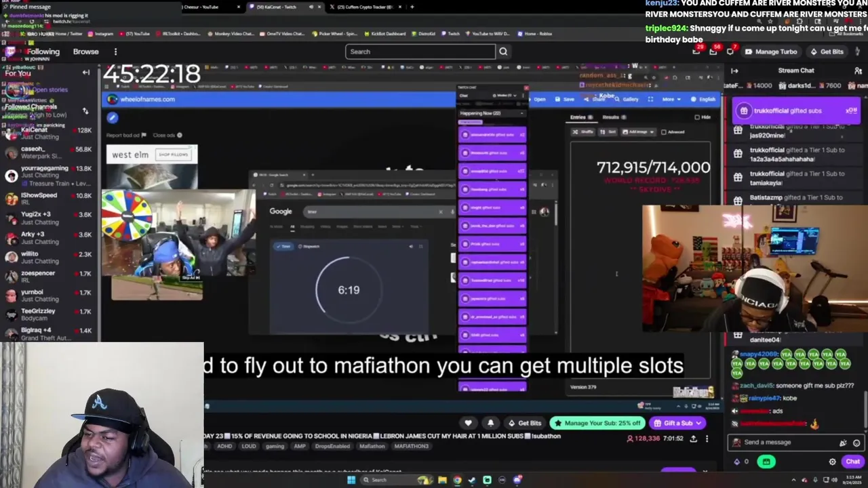Viewport: 868px width, 488px height.
Task: Click the spinning color wheel
Action: tap(127, 216)
